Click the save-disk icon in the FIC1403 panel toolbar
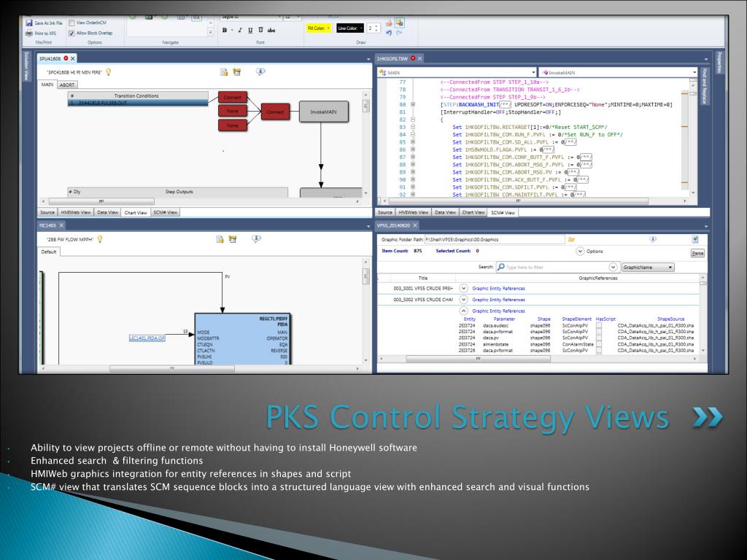Viewport: 747px width, 560px height. point(233,239)
